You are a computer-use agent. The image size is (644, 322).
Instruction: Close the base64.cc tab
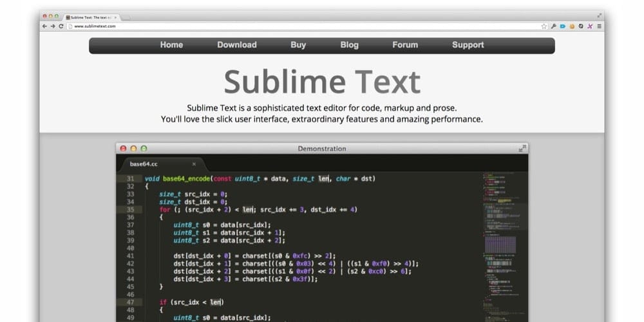(194, 164)
